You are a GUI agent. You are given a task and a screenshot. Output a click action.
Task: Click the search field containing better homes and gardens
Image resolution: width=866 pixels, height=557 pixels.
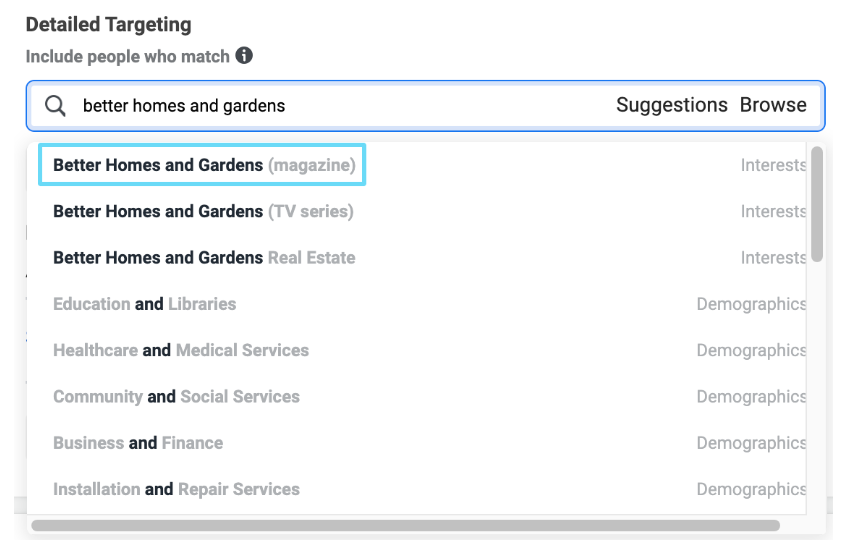425,105
